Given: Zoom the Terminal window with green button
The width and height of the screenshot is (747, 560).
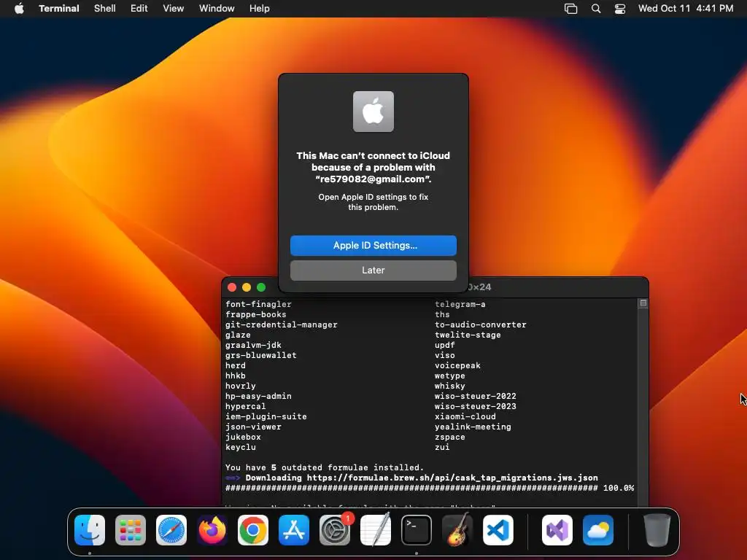Looking at the screenshot, I should 261,287.
